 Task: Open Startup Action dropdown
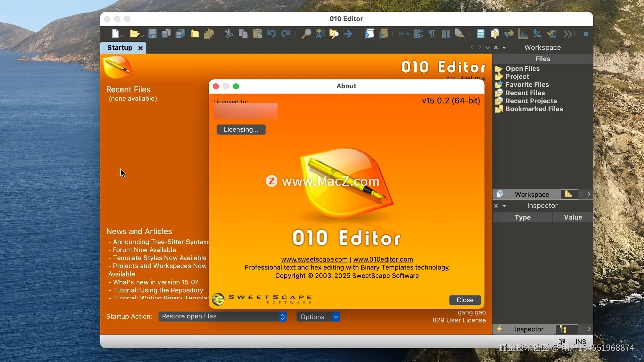tap(222, 316)
